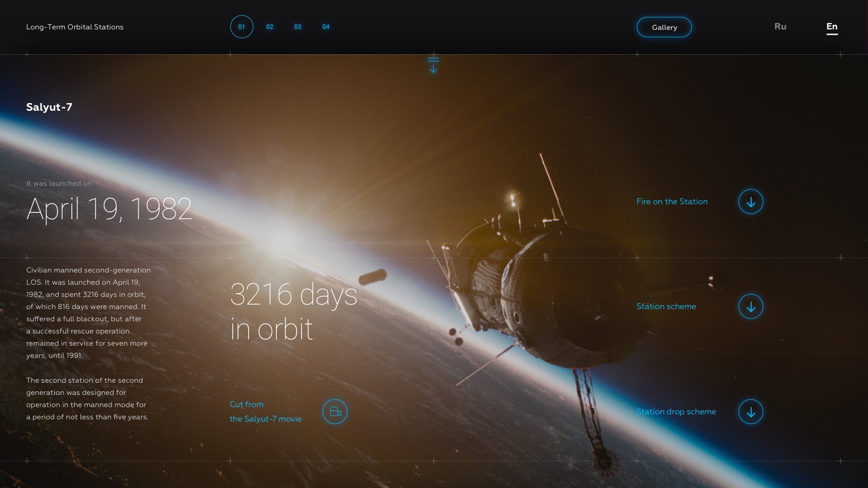The image size is (868, 488).
Task: Switch language to En
Action: 832,27
